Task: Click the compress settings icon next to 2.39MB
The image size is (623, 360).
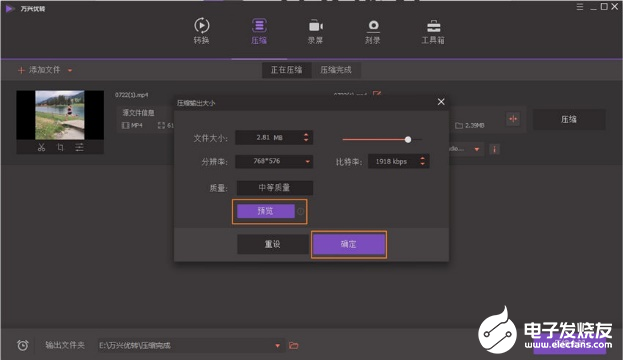Action: coord(513,119)
